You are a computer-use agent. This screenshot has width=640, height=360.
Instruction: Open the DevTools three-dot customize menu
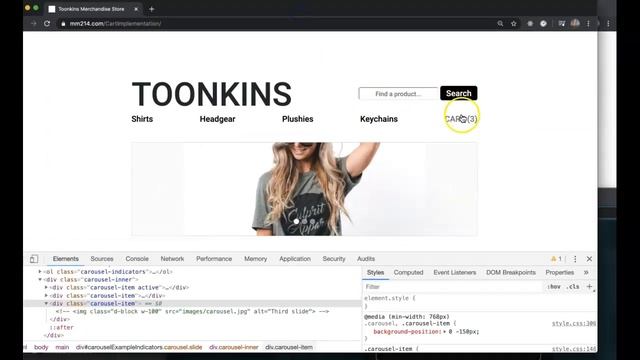click(575, 259)
